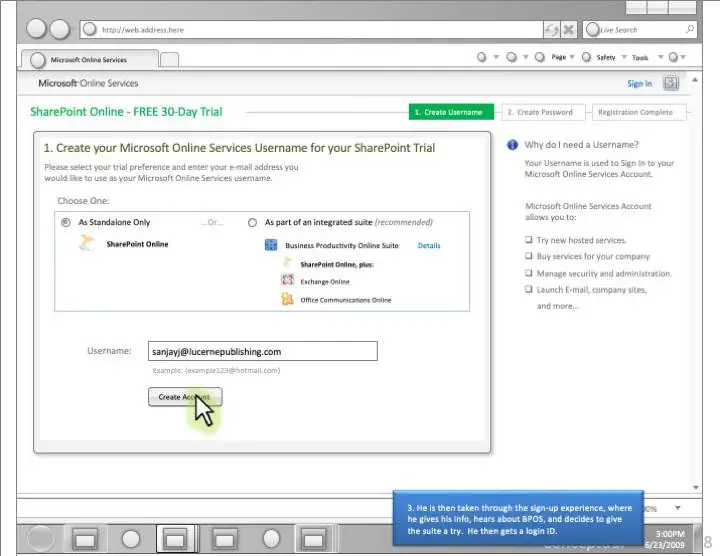The height and width of the screenshot is (556, 720).
Task: Click the site icon inside the address bar
Action: pos(90,29)
